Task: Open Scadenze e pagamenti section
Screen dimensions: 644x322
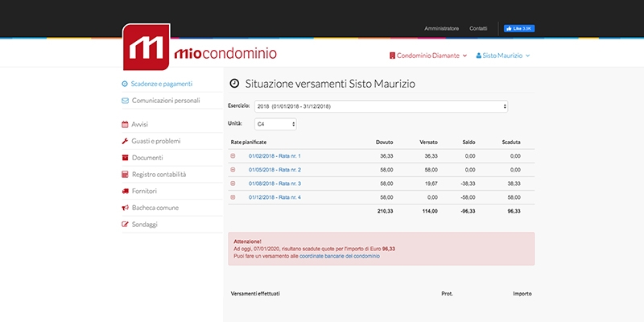Action: [162, 84]
